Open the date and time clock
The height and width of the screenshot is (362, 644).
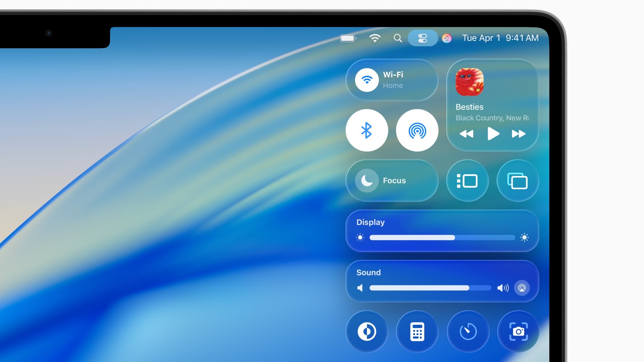pyautogui.click(x=500, y=38)
